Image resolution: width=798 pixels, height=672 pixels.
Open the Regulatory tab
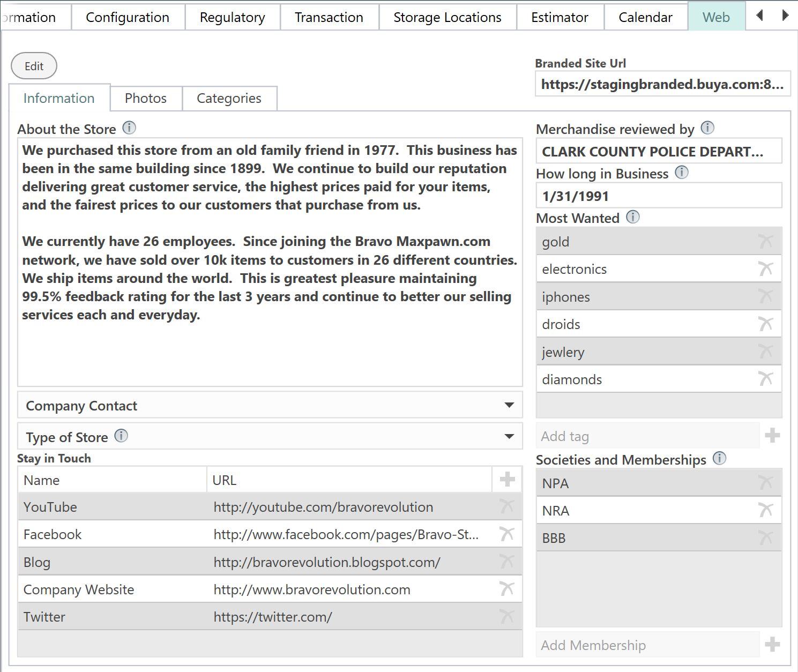click(233, 17)
